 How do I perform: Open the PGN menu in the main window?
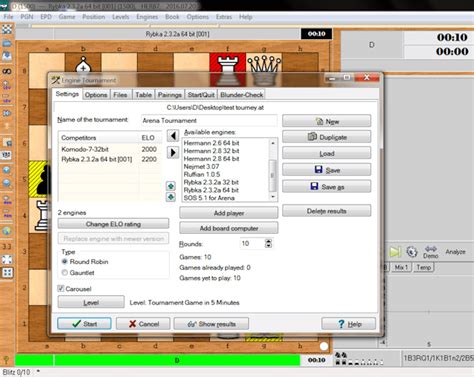coord(27,17)
